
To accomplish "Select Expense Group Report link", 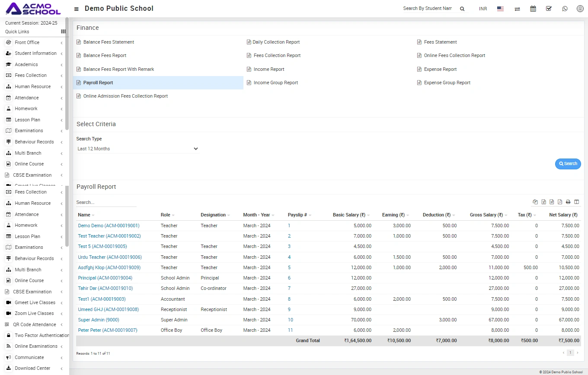I will click(x=447, y=83).
